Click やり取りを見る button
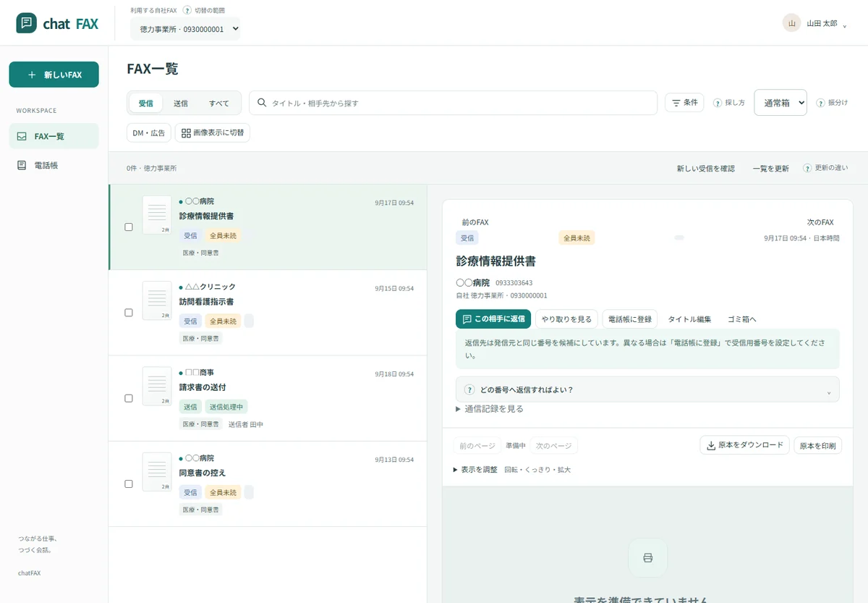This screenshot has height=603, width=868. [x=566, y=319]
